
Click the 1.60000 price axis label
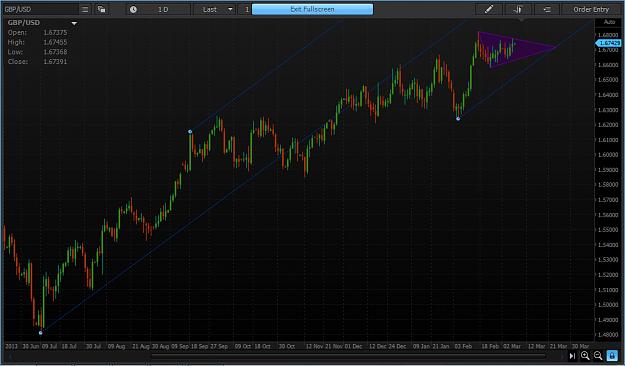pyautogui.click(x=609, y=155)
